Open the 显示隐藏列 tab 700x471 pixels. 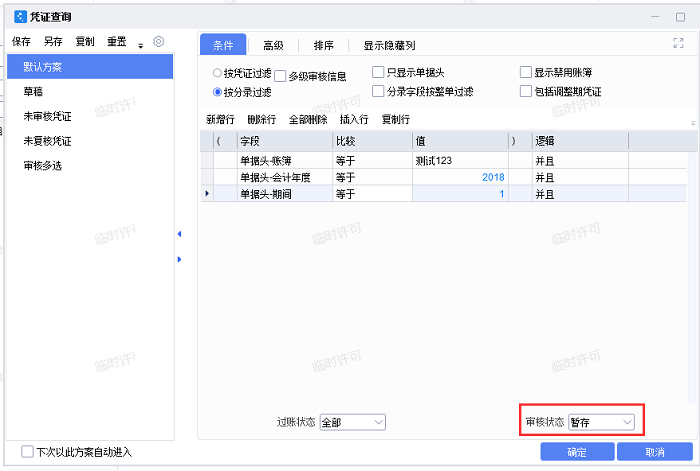(389, 45)
